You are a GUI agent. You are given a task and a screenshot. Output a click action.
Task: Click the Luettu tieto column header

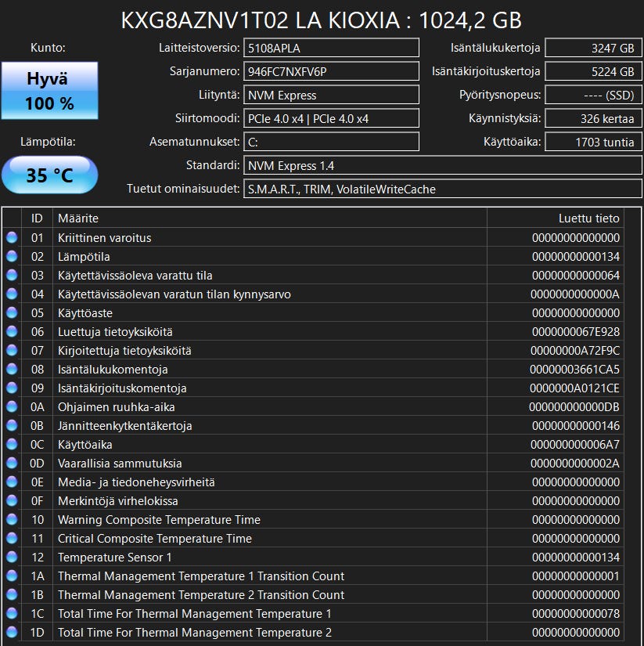point(556,218)
